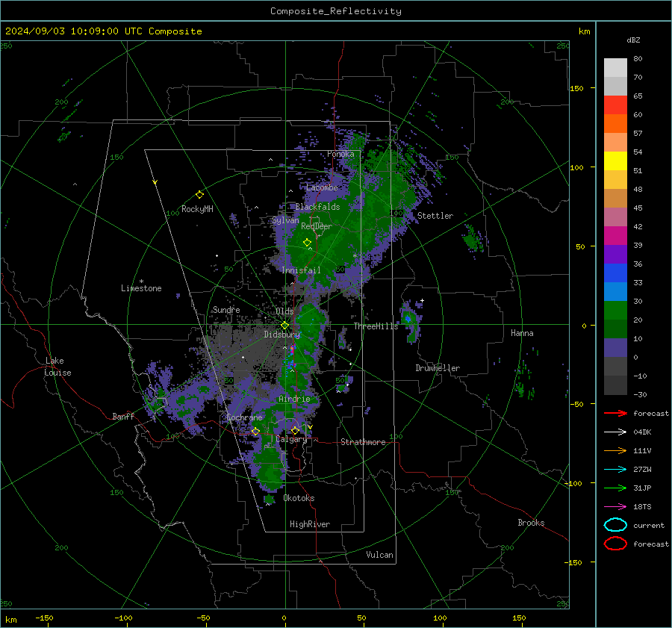The image size is (672, 628).
Task: Click the Stettler city label
Action: pyautogui.click(x=435, y=216)
